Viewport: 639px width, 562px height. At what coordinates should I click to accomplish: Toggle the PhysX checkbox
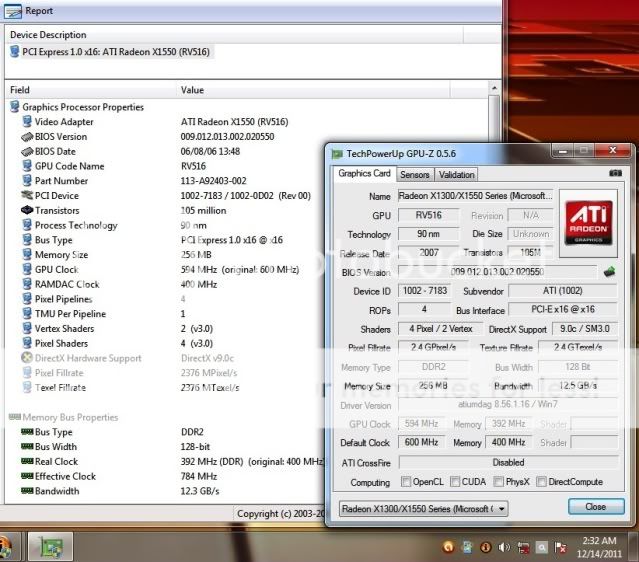(x=498, y=482)
